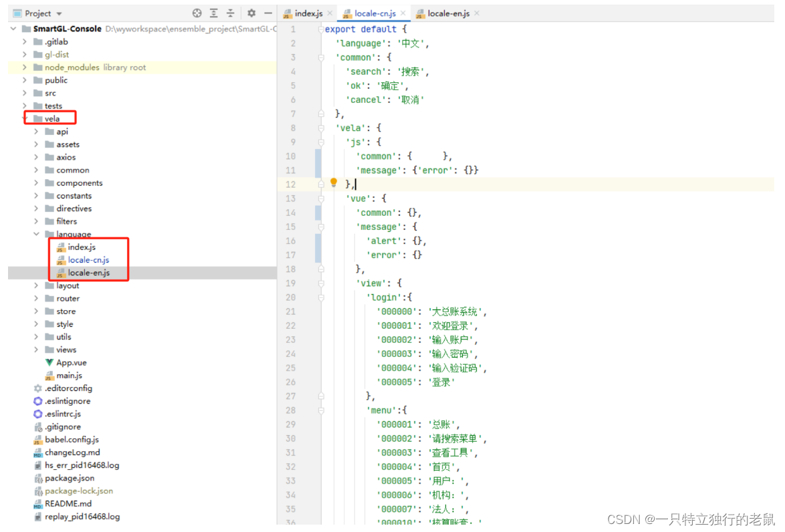Click the Collapse All toolbar icon

pos(230,13)
